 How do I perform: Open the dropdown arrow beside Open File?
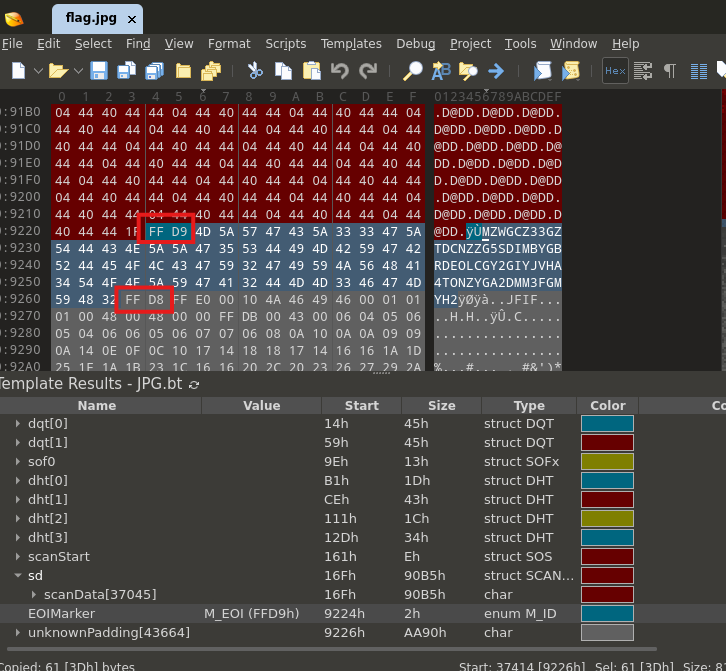click(x=78, y=71)
